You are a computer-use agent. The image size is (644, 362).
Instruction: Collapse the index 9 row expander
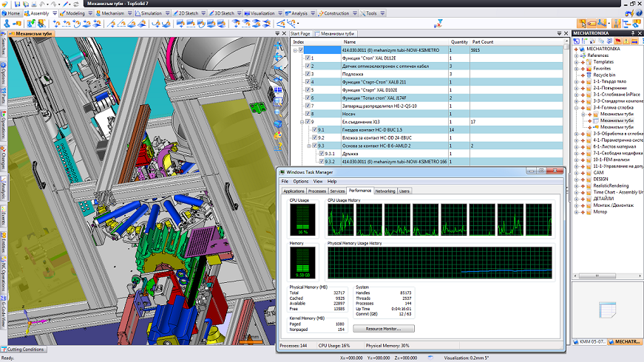click(x=302, y=122)
